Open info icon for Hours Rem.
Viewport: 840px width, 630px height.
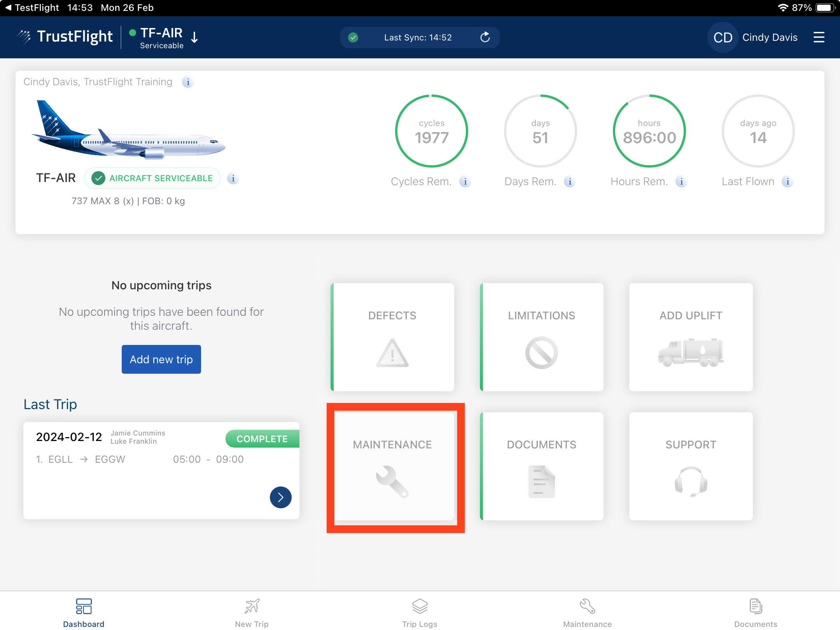(681, 182)
